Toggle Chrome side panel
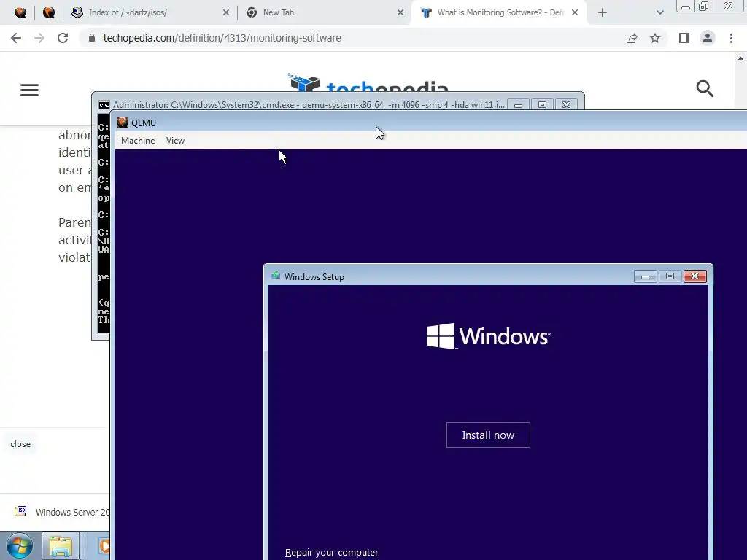The width and height of the screenshot is (747, 560). 684,38
